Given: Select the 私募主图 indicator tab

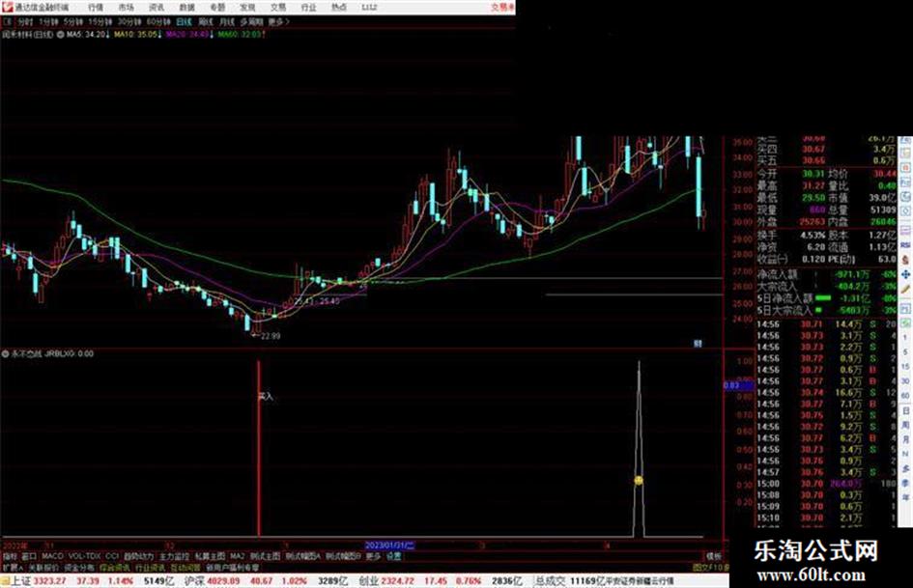Looking at the screenshot, I should [x=210, y=556].
